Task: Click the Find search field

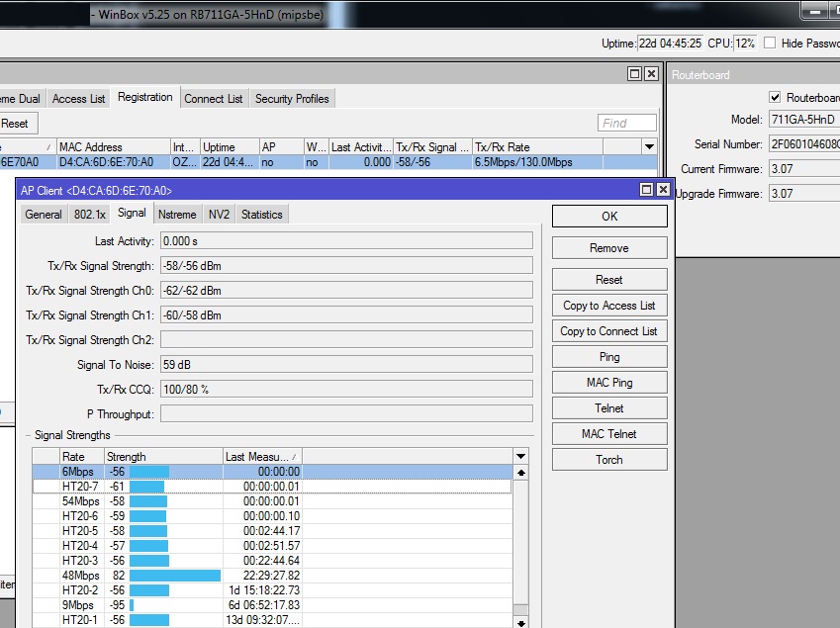Action: pos(627,124)
